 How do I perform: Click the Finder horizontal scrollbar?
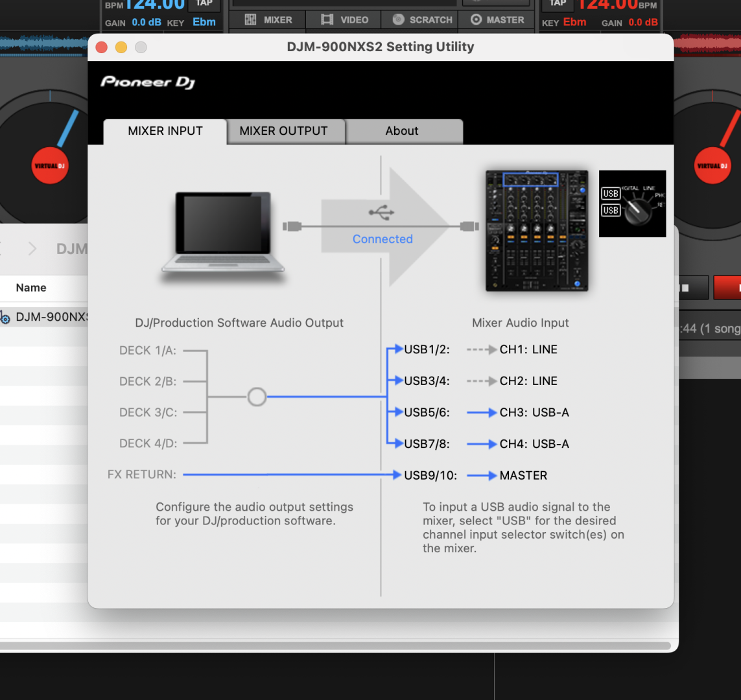point(335,646)
